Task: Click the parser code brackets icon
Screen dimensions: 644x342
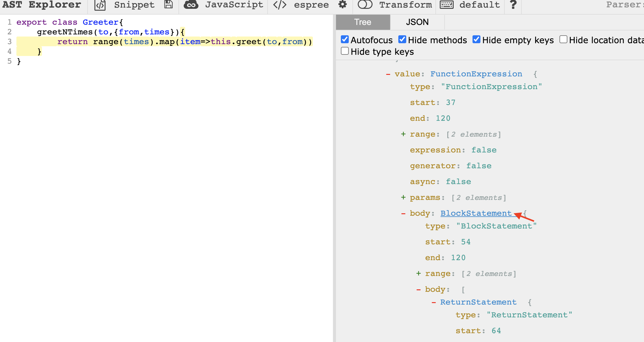Action: (x=280, y=5)
